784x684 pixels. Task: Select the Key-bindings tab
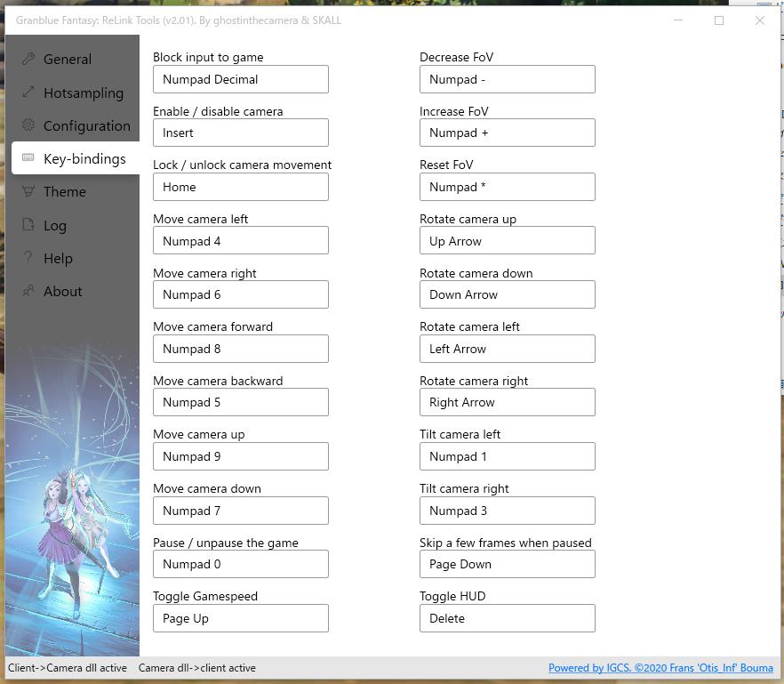(x=75, y=158)
